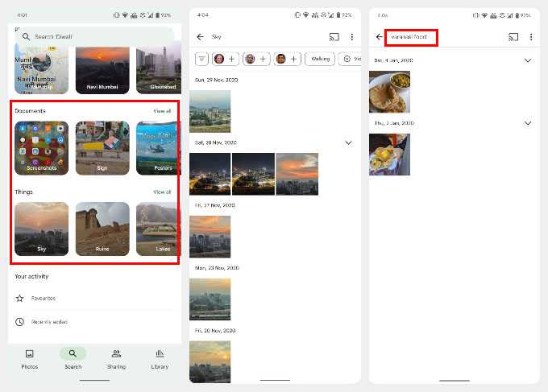Viewport: 548px width, 392px height.
Task: Open the orange sunset photo from 28 Nov
Action: [x=297, y=174]
